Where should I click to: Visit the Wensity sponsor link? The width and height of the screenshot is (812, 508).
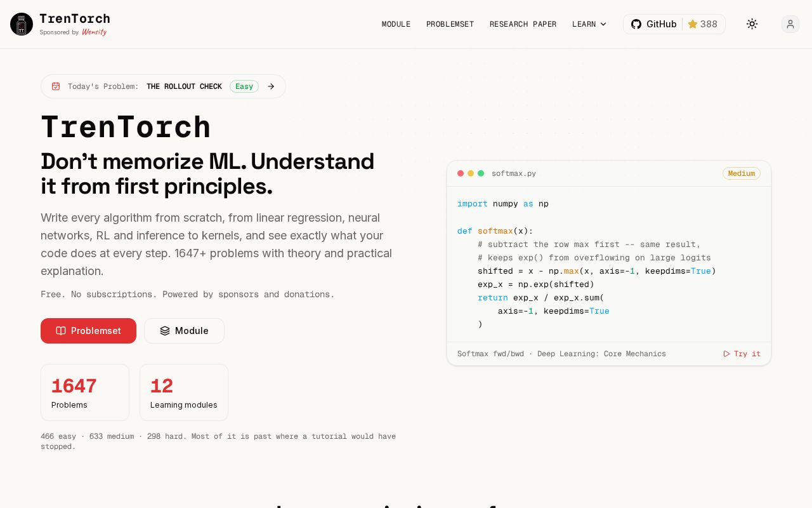coord(94,32)
